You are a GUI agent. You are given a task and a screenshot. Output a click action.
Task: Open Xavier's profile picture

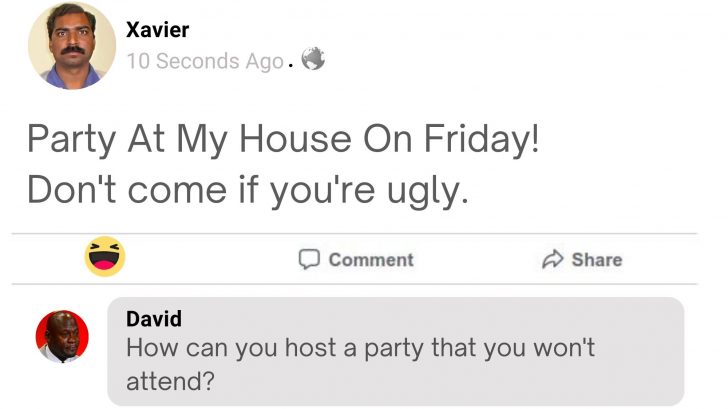tap(71, 46)
